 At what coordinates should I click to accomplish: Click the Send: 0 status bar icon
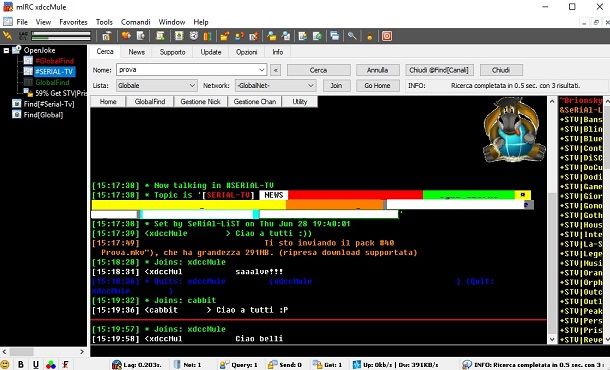[x=272, y=365]
